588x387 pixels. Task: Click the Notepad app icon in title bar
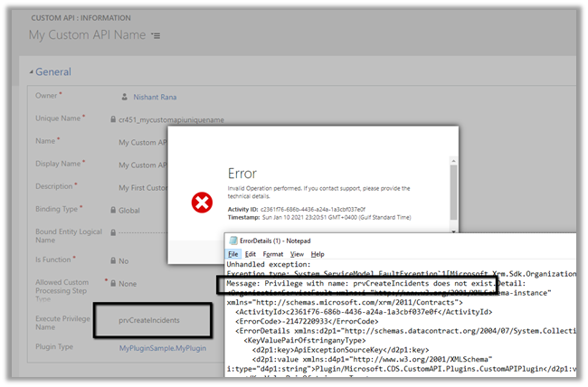click(233, 242)
